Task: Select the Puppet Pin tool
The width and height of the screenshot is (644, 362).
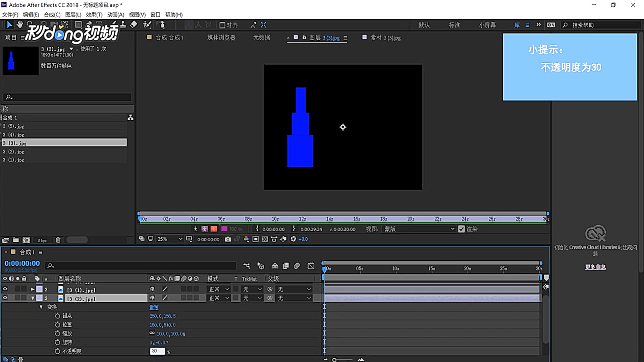Action: 162,24
